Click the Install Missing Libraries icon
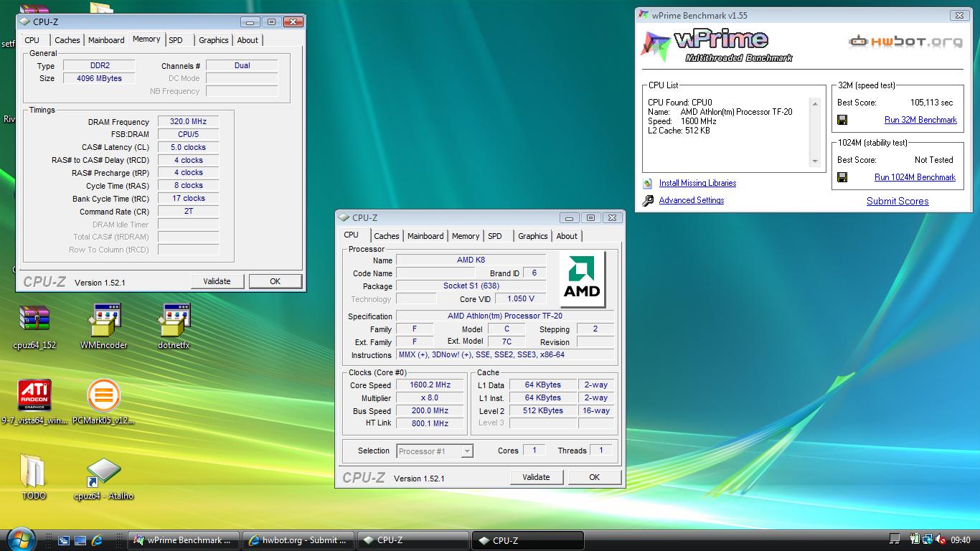 (x=648, y=184)
